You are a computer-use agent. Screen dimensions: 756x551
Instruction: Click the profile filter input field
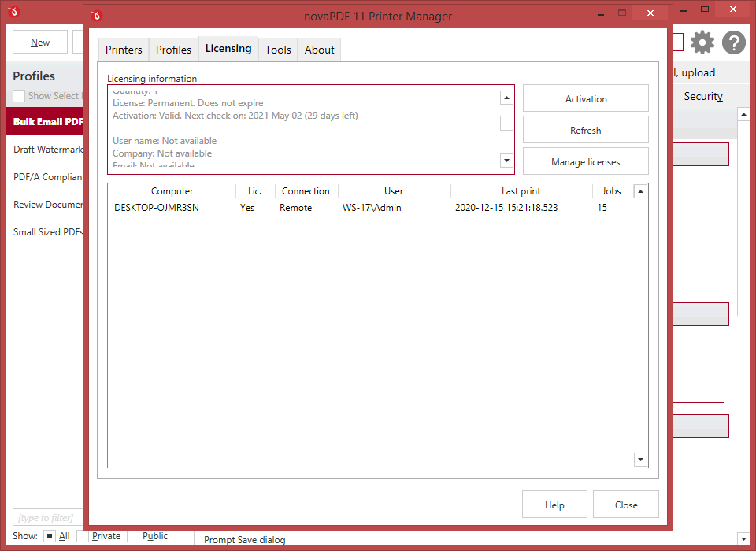[47, 518]
